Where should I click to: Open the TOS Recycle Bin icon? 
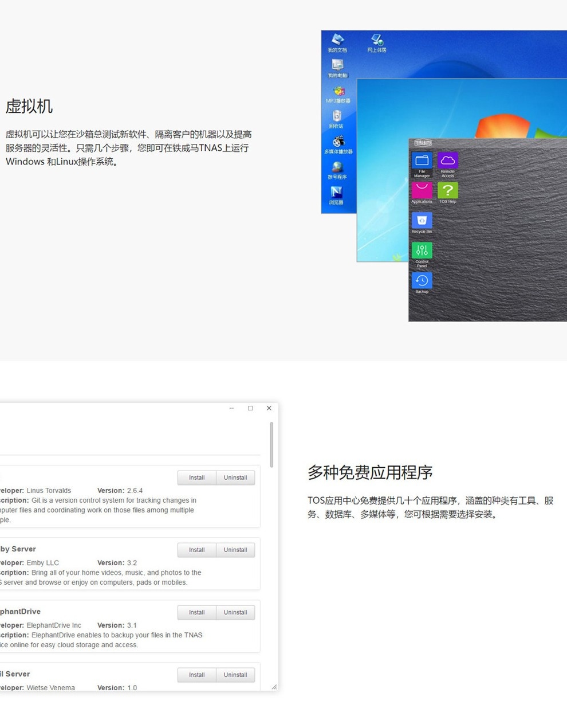(x=422, y=222)
